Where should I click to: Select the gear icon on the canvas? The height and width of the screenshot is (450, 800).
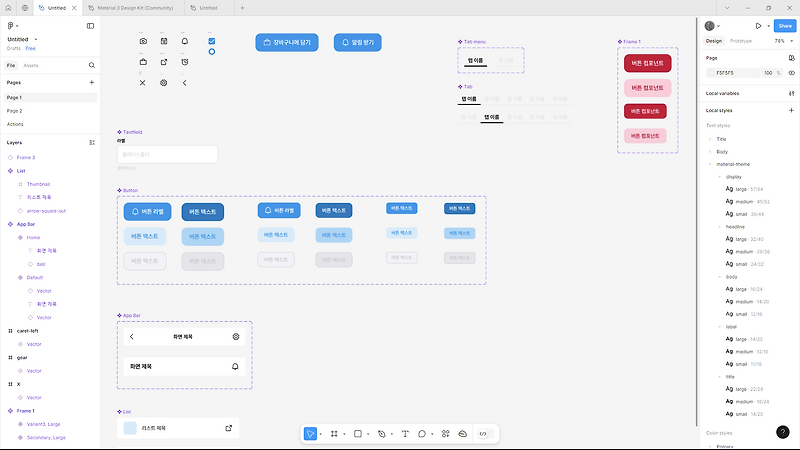164,83
